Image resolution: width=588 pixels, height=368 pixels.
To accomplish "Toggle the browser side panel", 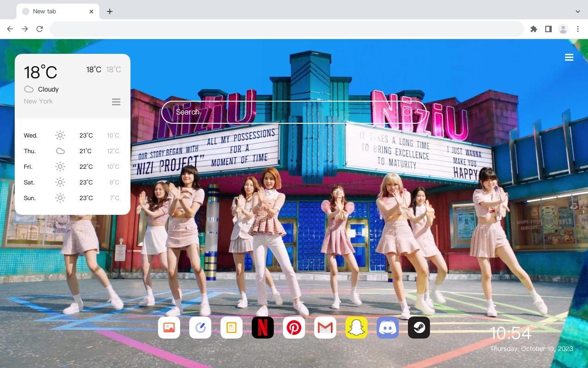I will click(548, 29).
